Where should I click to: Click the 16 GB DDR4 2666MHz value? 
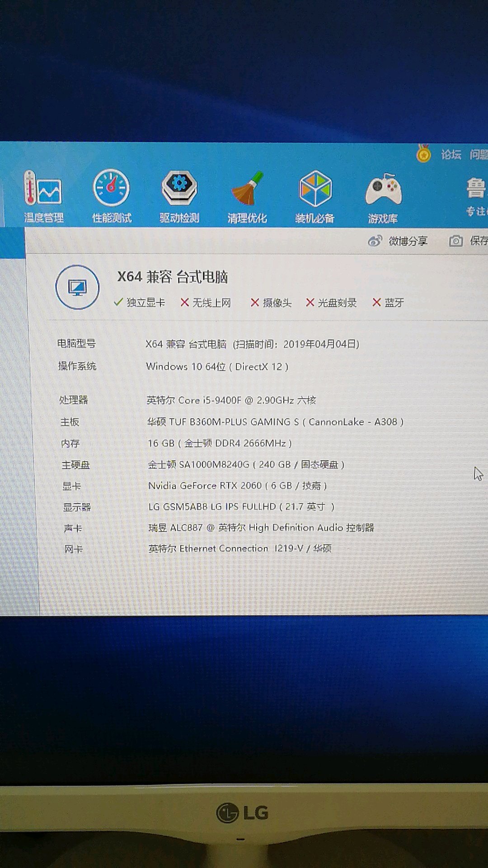[220, 443]
